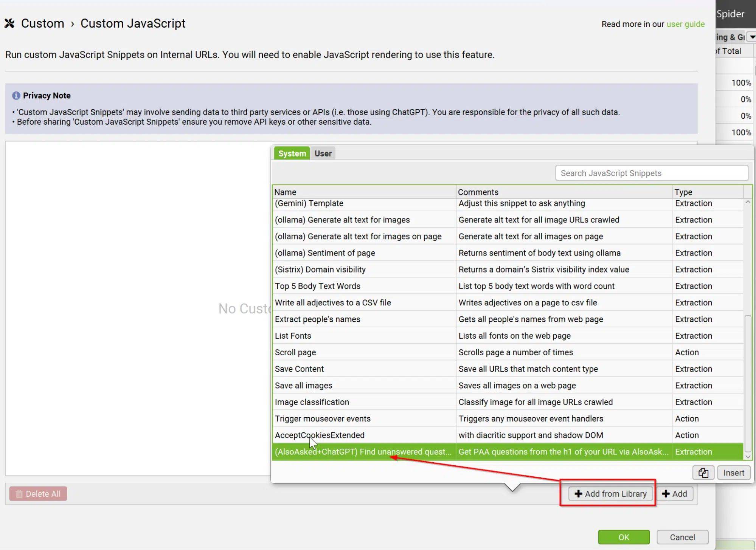The width and height of the screenshot is (756, 550).
Task: Select the Scroll page snippet row
Action: [x=295, y=352]
